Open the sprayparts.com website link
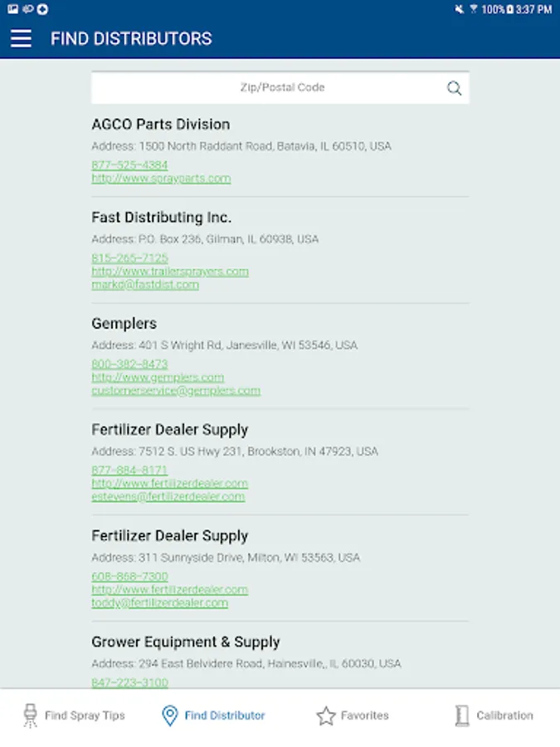 pyautogui.click(x=161, y=178)
